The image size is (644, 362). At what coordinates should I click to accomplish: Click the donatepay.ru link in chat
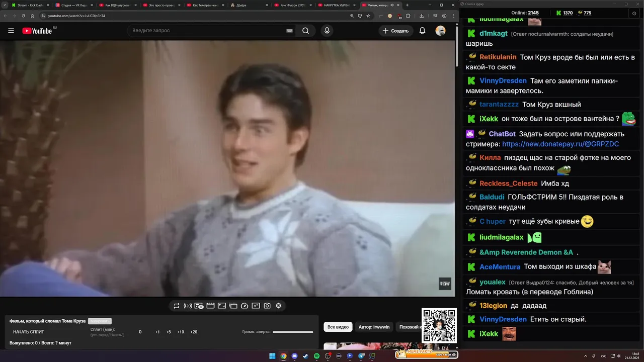[560, 144]
